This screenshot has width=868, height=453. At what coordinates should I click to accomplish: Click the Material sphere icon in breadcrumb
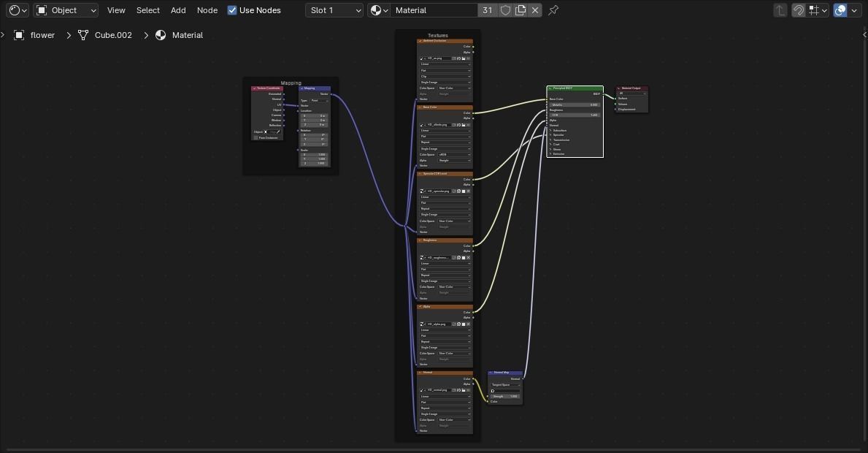click(161, 35)
